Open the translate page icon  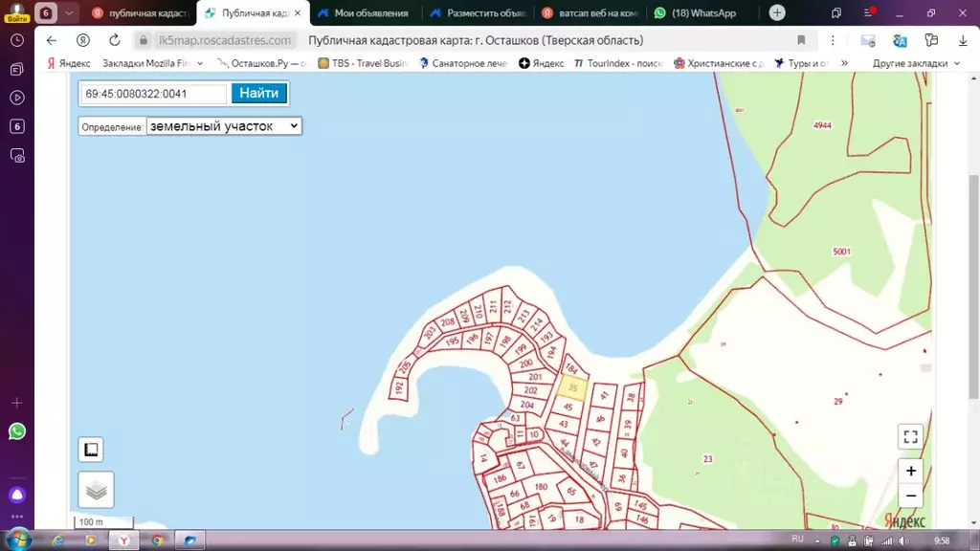900,40
